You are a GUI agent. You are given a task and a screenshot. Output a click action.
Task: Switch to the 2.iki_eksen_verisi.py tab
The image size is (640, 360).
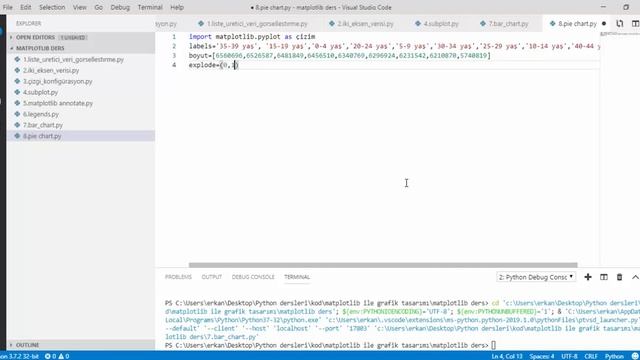(x=361, y=24)
